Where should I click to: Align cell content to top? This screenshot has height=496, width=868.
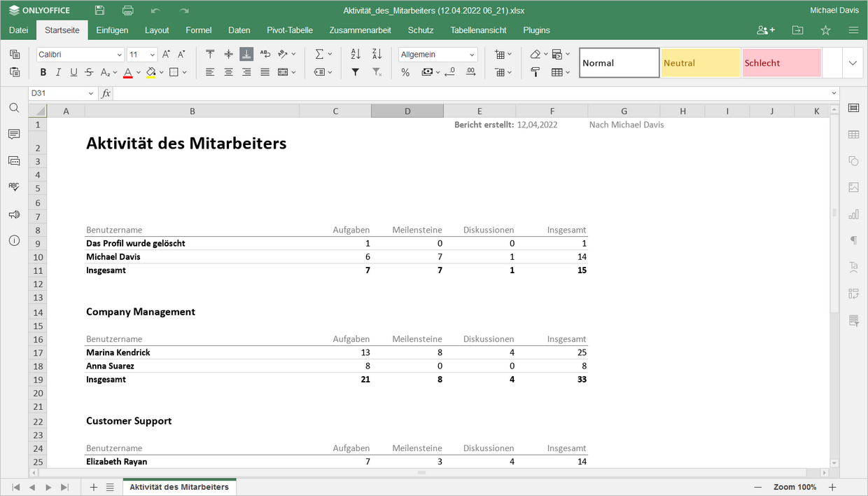[x=210, y=54]
